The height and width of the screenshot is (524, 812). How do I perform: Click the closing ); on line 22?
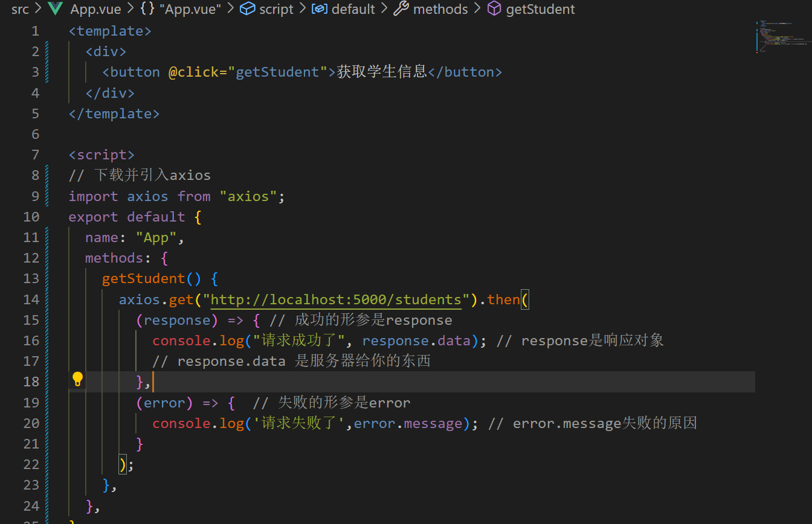(127, 464)
